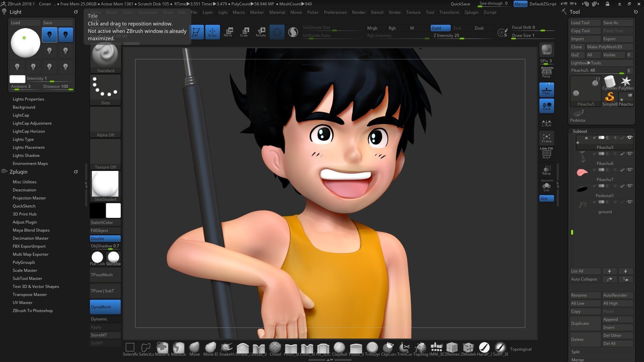Select the SimpleBrush tool
The image size is (644, 362).
[x=609, y=99]
